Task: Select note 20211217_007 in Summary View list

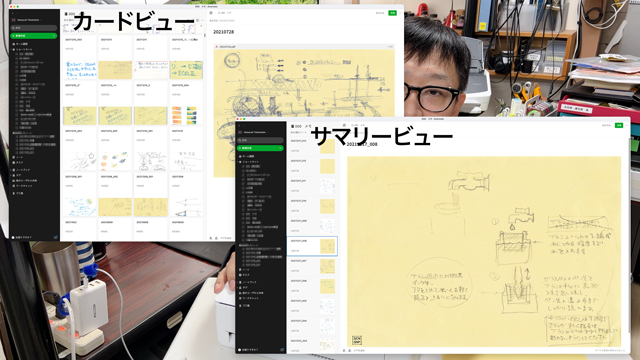Action: point(312,266)
